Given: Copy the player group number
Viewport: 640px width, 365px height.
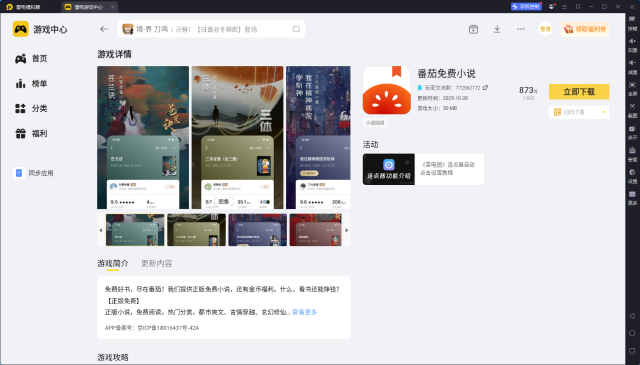Looking at the screenshot, I should 485,88.
